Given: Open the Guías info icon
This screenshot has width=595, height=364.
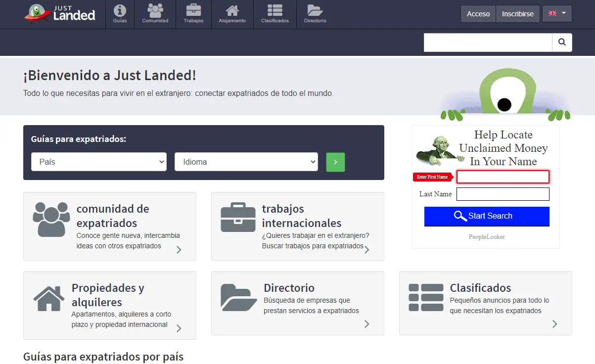Looking at the screenshot, I should click(x=120, y=10).
